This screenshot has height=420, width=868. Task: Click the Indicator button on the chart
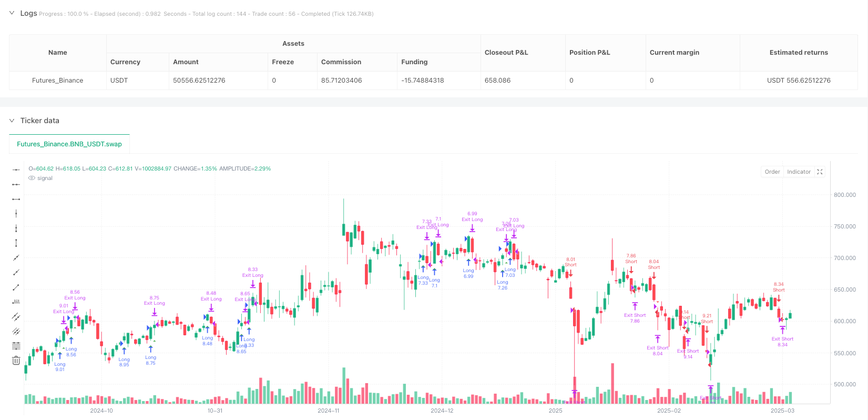[x=799, y=172]
